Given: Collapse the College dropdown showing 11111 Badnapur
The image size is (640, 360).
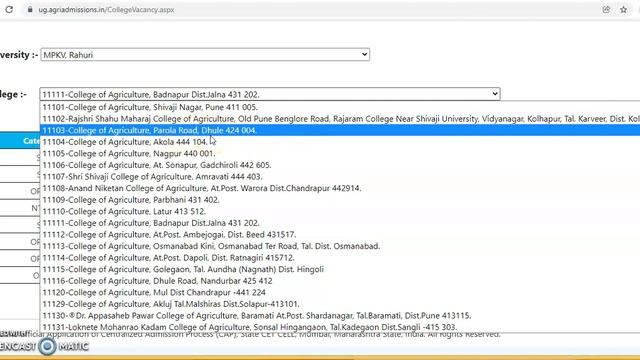Looking at the screenshot, I should (x=270, y=94).
